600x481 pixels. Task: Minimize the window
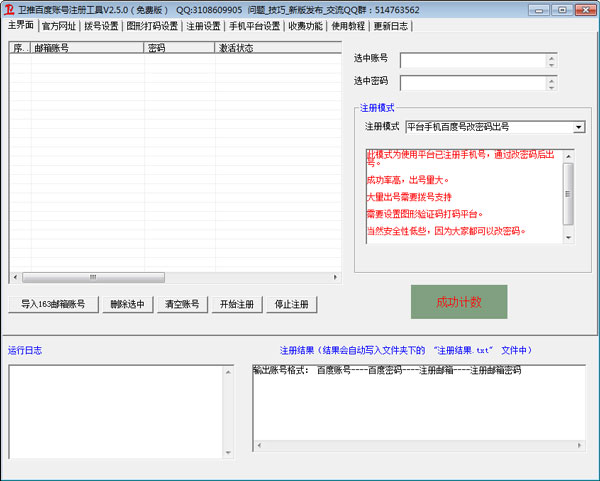[x=539, y=10]
